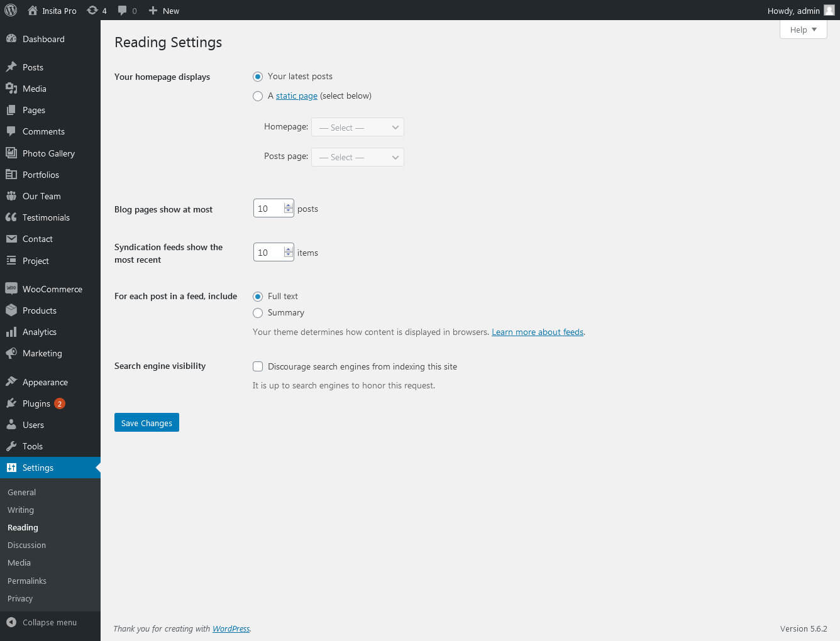
Task: Expand the Help tab dropdown
Action: (x=803, y=30)
